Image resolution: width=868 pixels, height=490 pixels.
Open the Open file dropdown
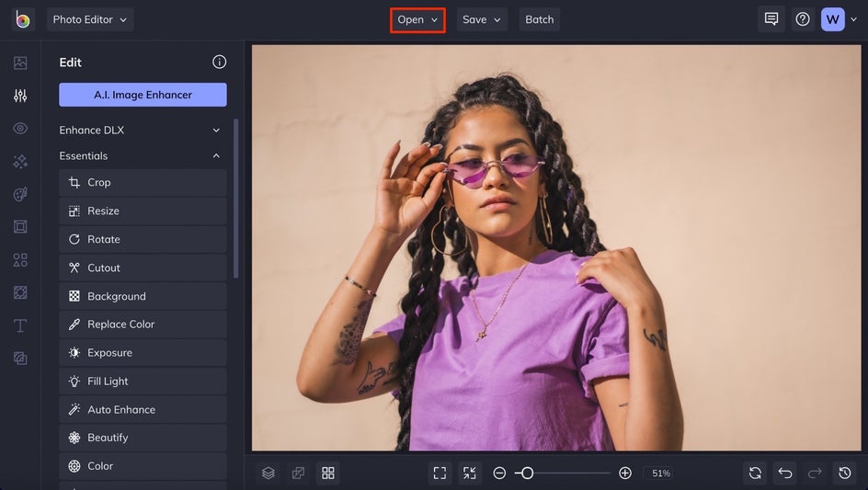tap(418, 20)
